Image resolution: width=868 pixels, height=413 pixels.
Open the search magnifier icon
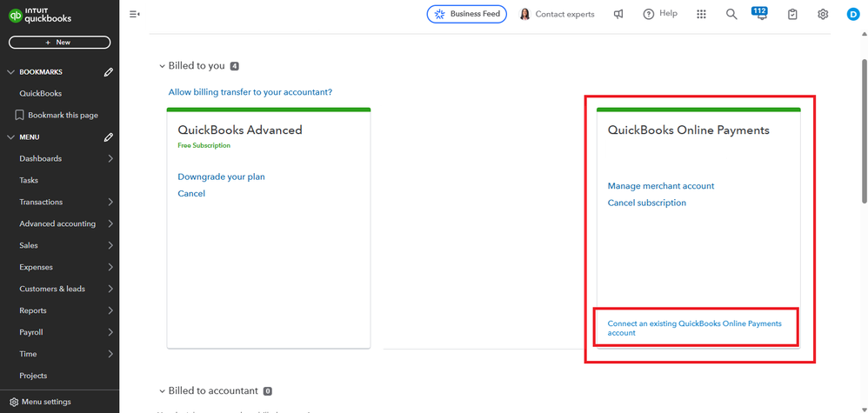[731, 15]
